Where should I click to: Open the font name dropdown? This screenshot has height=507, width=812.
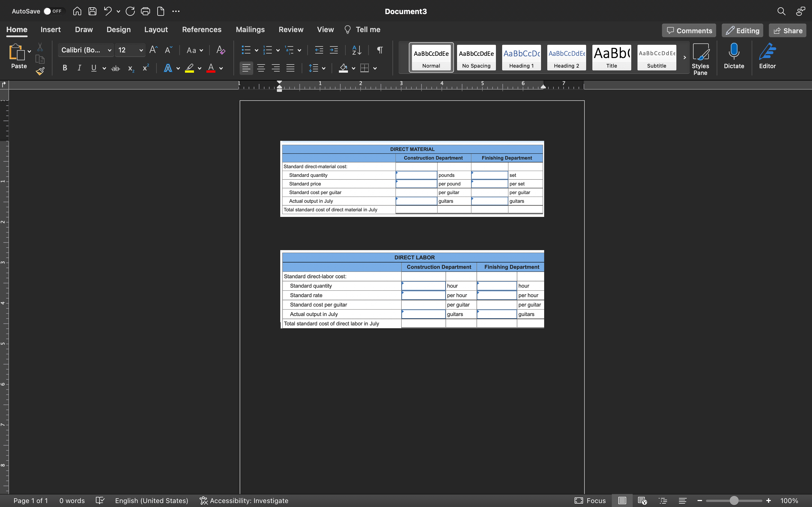[109, 50]
